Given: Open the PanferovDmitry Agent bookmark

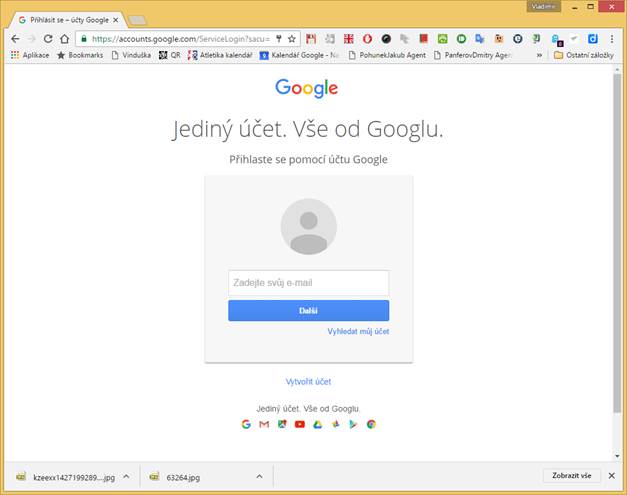Looking at the screenshot, I should coord(472,55).
